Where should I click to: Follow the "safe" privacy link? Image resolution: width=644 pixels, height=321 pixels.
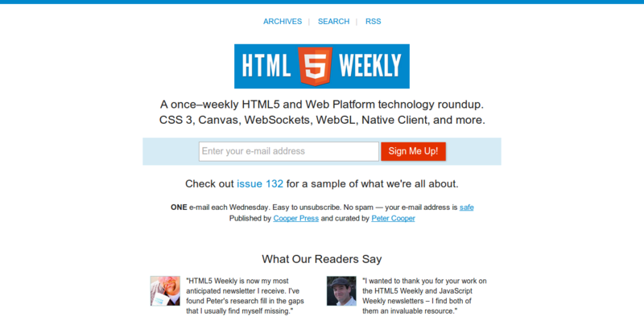tap(467, 208)
